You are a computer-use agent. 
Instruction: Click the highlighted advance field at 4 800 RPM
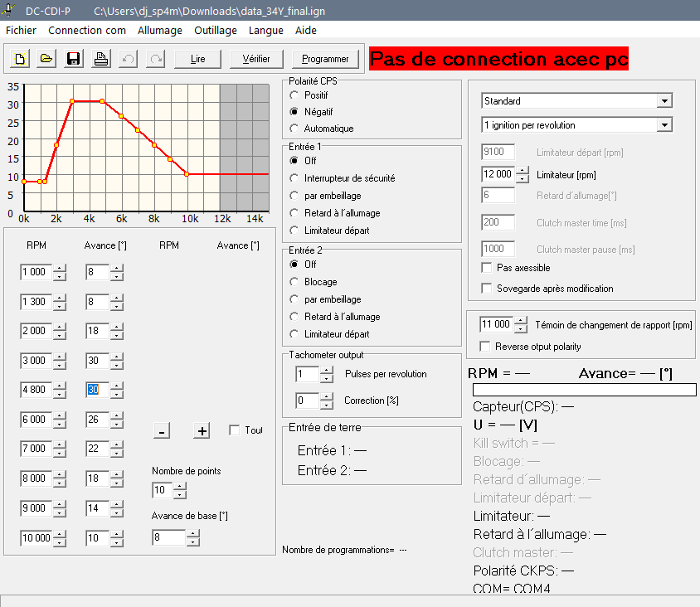coord(97,390)
